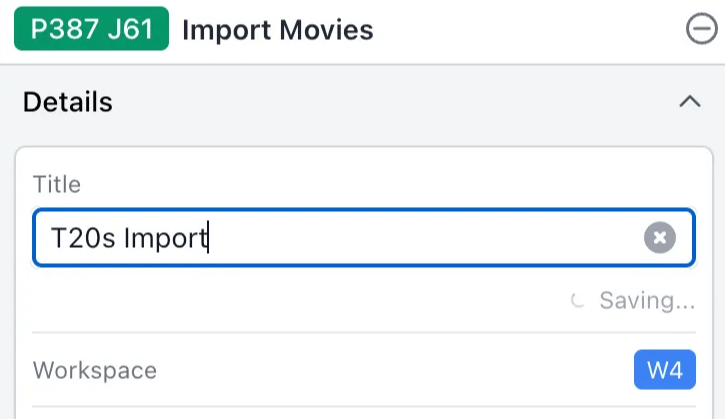Place the cursor after the word Import
The width and height of the screenshot is (725, 419).
coord(208,239)
